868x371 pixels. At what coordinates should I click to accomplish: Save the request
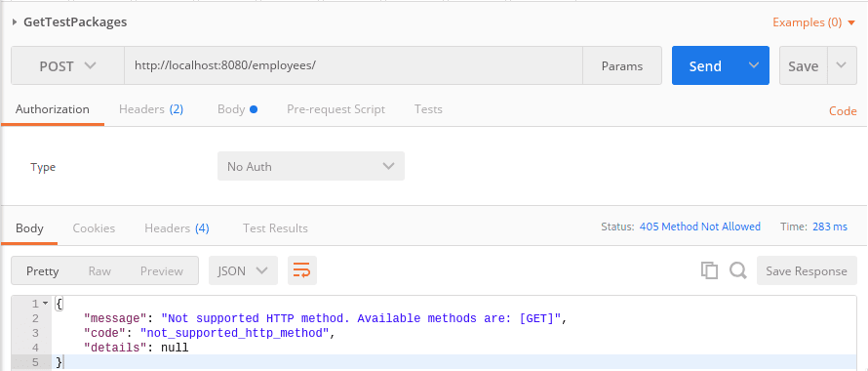click(804, 65)
